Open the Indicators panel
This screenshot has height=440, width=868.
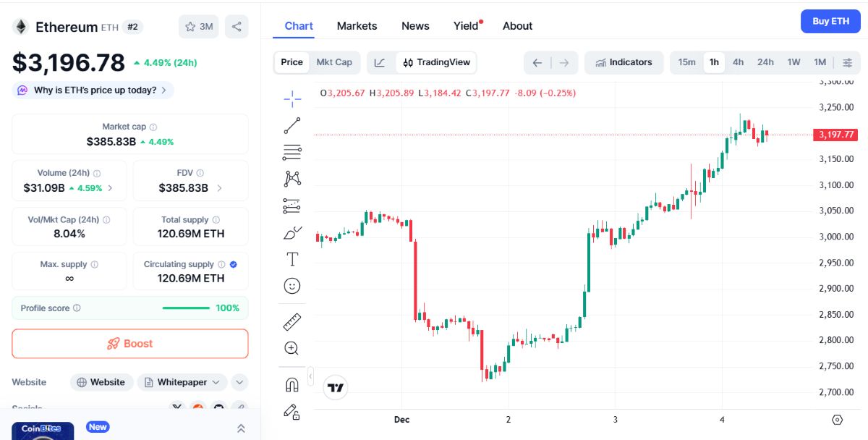tap(624, 62)
